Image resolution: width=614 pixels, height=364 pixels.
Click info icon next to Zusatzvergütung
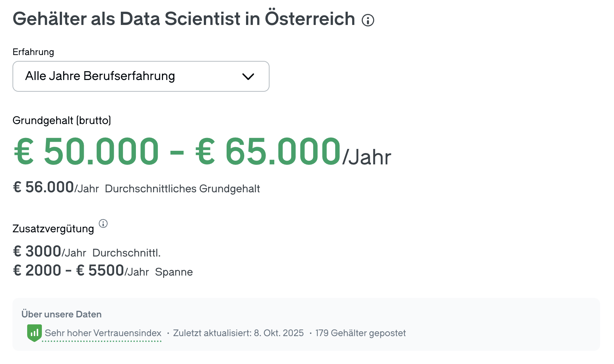(103, 223)
